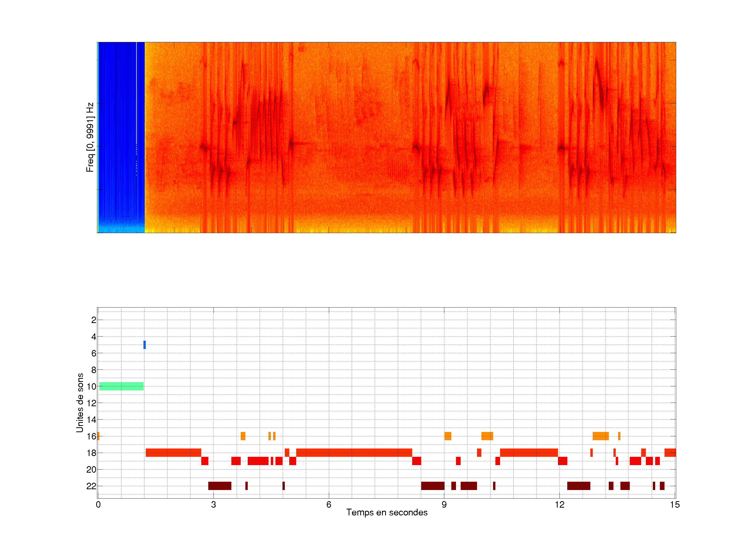Click the y-axis tick label '2'
The width and height of the screenshot is (747, 560).
tap(94, 320)
